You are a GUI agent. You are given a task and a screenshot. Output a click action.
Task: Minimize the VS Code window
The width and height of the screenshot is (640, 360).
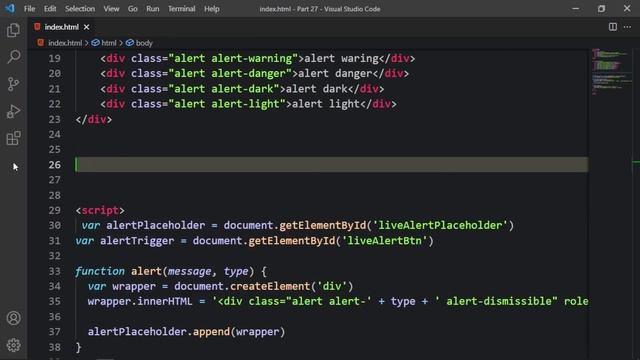click(x=576, y=9)
